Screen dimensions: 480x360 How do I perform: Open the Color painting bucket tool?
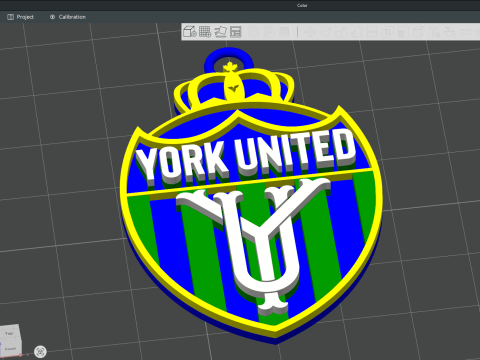click(x=450, y=32)
